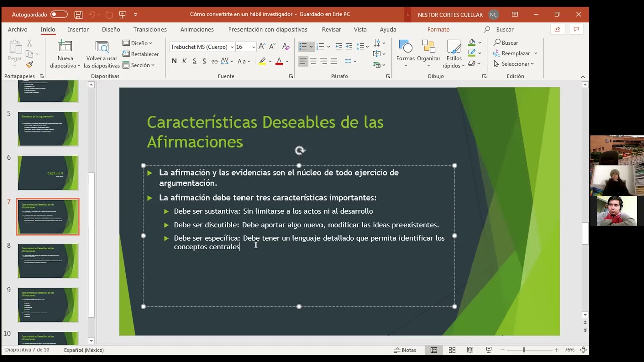Switch to the Transiciones tab
Screen dimensions: 644x362
click(x=150, y=30)
